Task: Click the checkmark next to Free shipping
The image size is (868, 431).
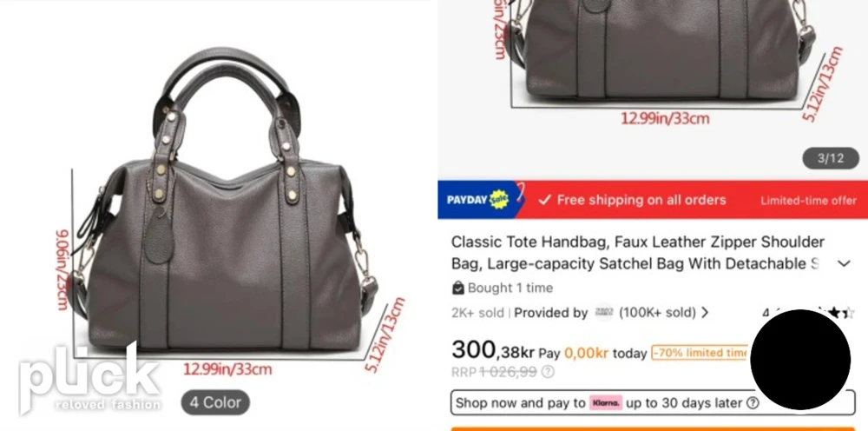Action: (545, 200)
